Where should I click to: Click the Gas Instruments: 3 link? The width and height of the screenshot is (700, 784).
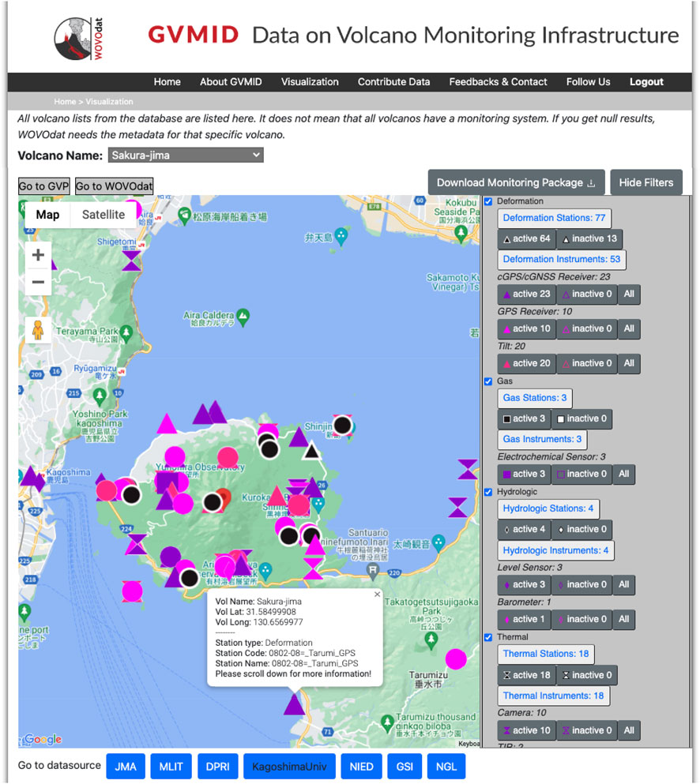[543, 440]
